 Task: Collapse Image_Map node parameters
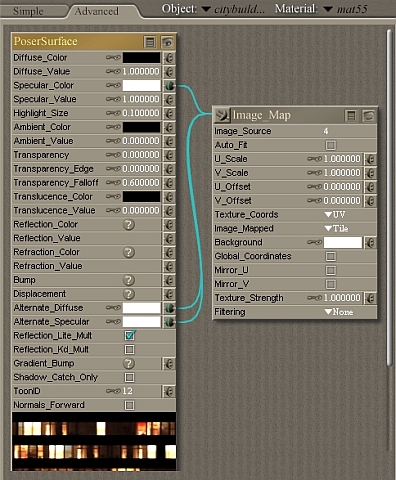351,116
